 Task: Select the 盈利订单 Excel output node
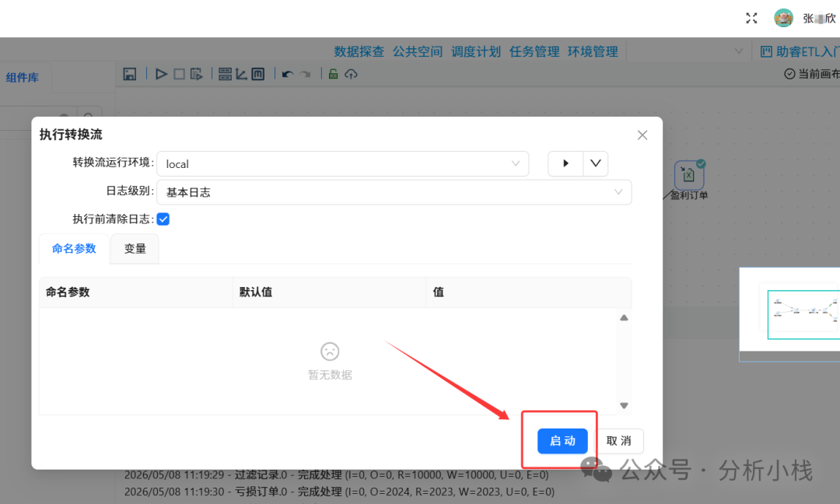[x=689, y=174]
